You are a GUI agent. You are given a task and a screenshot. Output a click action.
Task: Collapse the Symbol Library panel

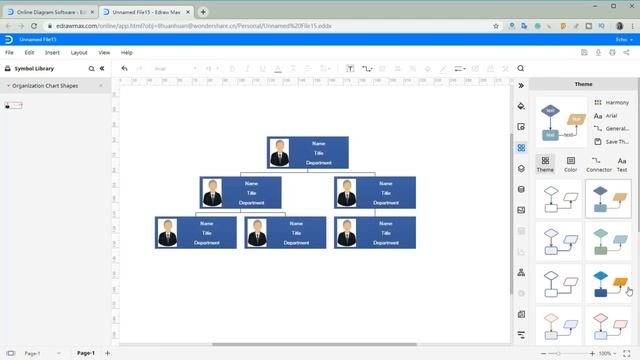(x=102, y=69)
